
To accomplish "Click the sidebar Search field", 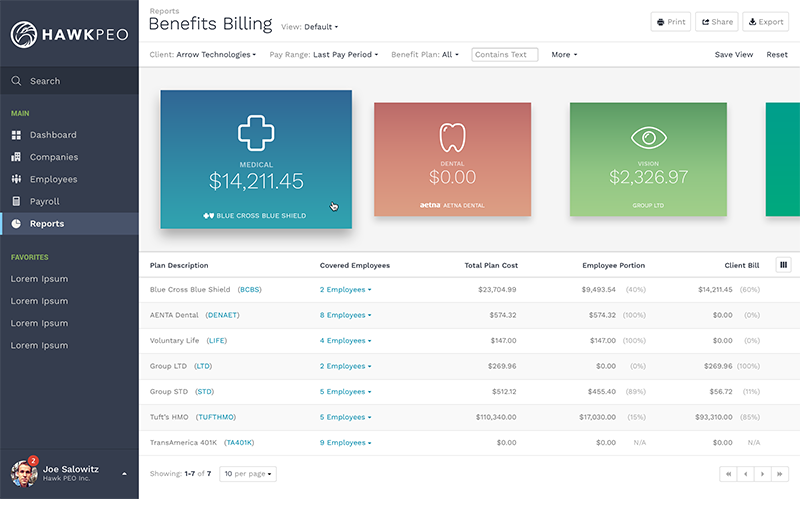I will click(69, 81).
